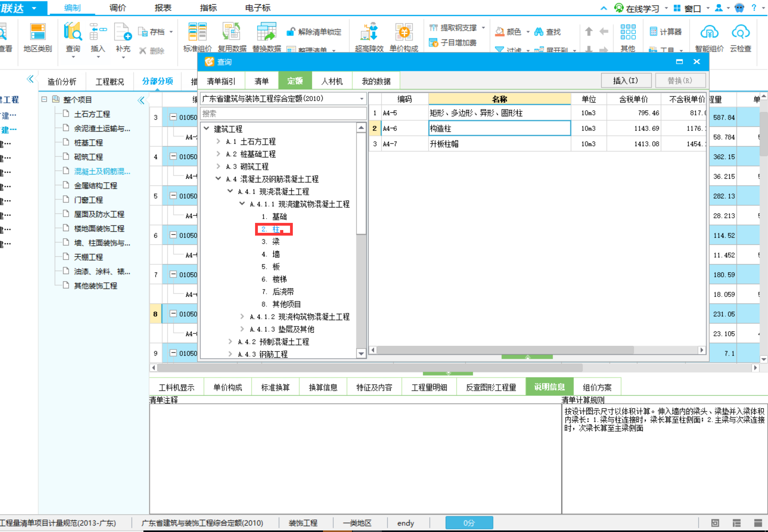Collapse the 整个项目 root node
Viewport: 768px width, 532px height.
pos(44,99)
